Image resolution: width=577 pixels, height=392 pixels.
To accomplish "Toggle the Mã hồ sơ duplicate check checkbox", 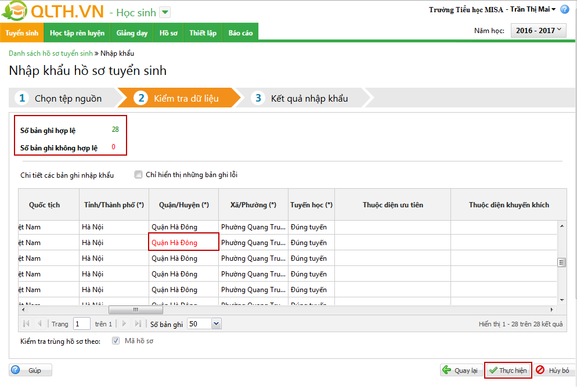I will click(x=116, y=341).
